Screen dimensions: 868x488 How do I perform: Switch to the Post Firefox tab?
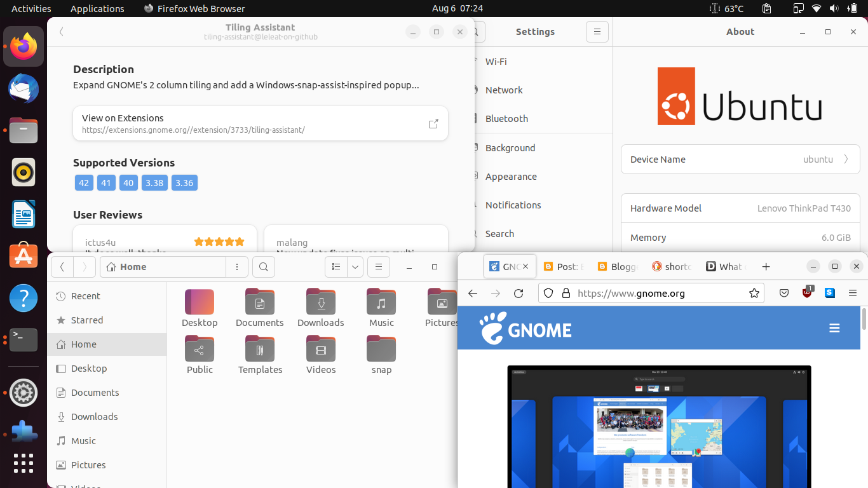pos(564,267)
